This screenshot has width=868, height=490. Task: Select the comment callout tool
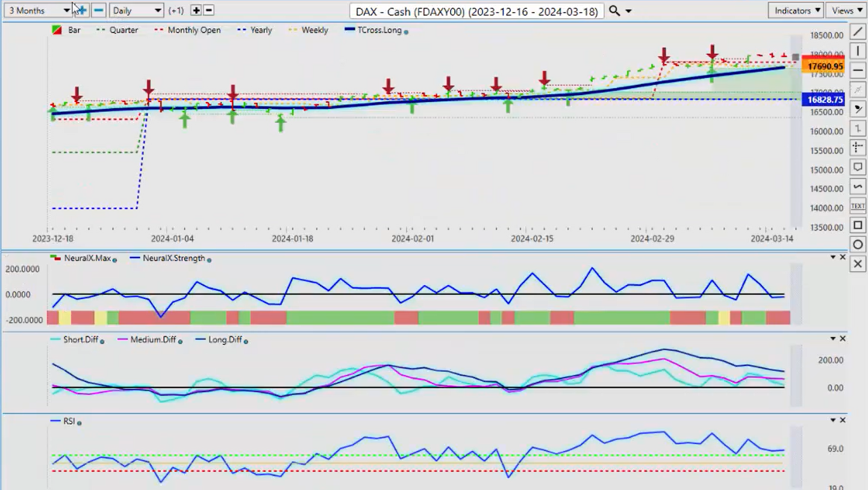pos(858,167)
